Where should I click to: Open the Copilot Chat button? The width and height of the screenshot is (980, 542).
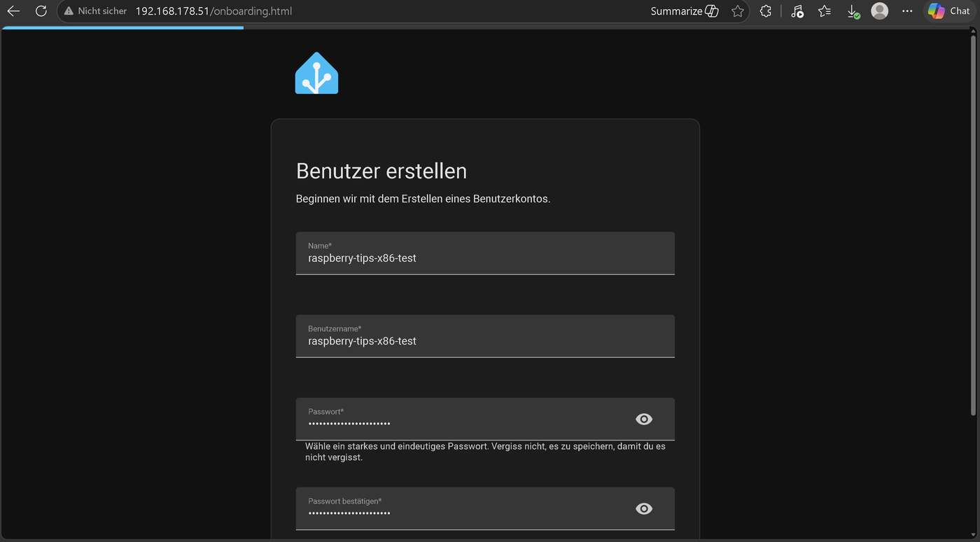point(948,11)
